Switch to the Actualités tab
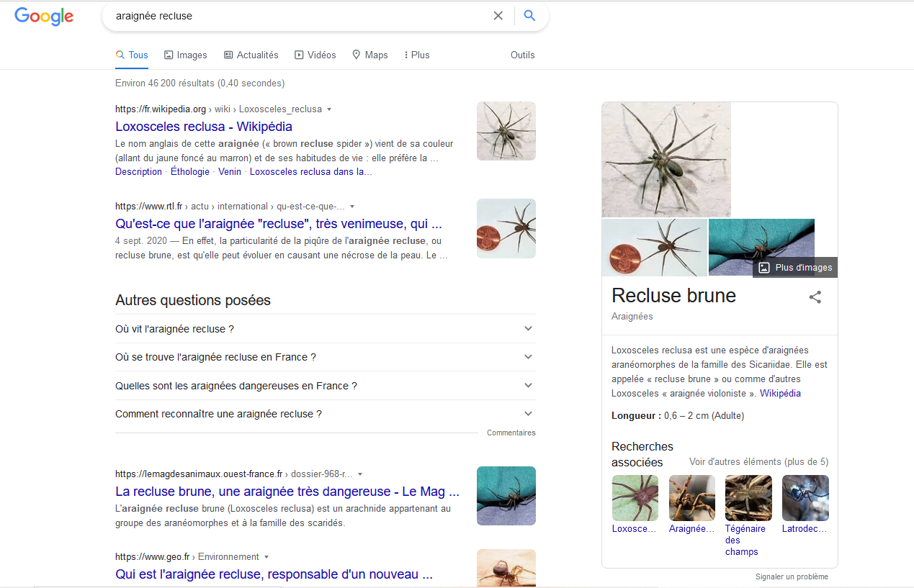The image size is (914, 588). coord(251,55)
